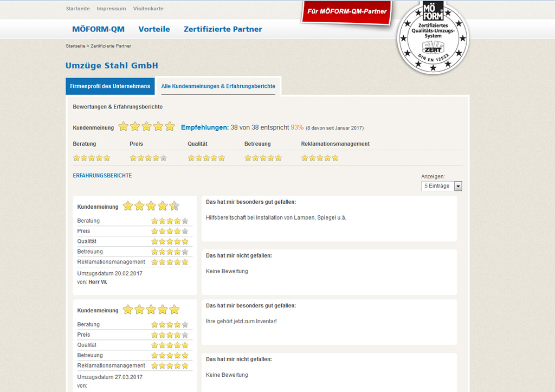Click the Umzüge Stahl GmbH heading
The image size is (555, 392).
coord(112,66)
